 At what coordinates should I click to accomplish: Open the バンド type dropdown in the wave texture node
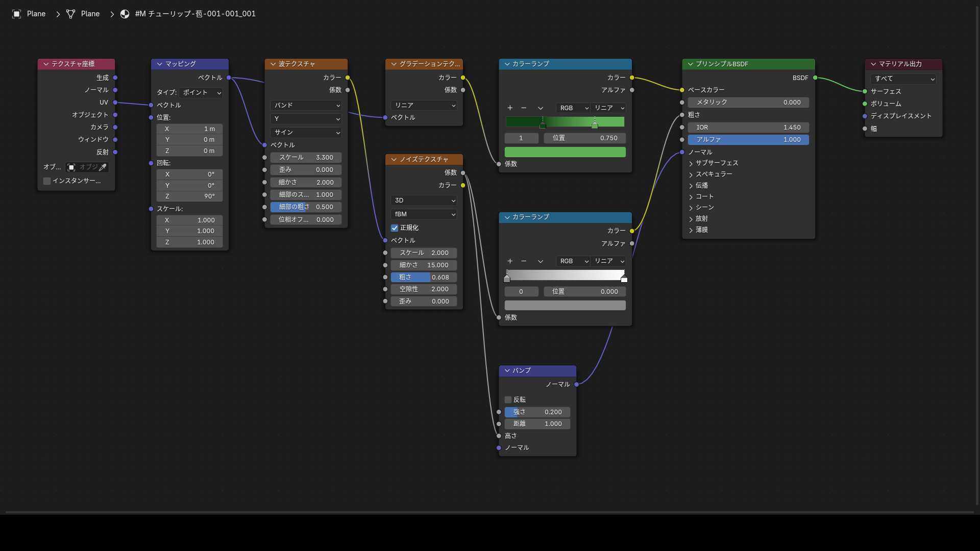[306, 106]
